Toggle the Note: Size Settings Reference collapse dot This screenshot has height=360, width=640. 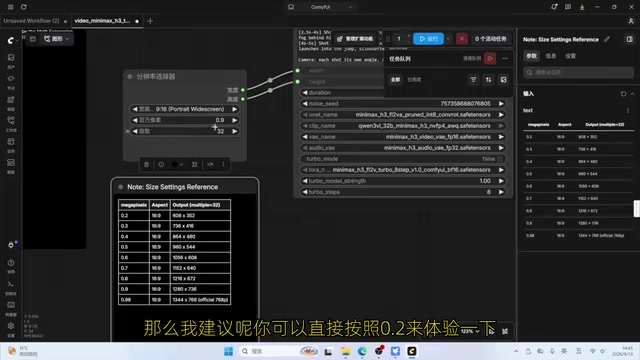click(x=120, y=187)
